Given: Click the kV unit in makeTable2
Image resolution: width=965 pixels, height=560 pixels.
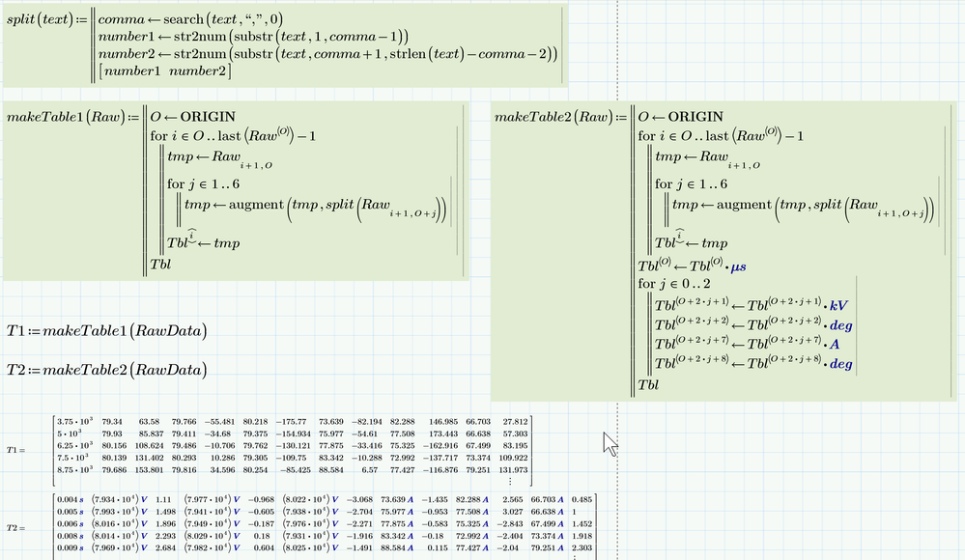Looking at the screenshot, I should tap(839, 305).
